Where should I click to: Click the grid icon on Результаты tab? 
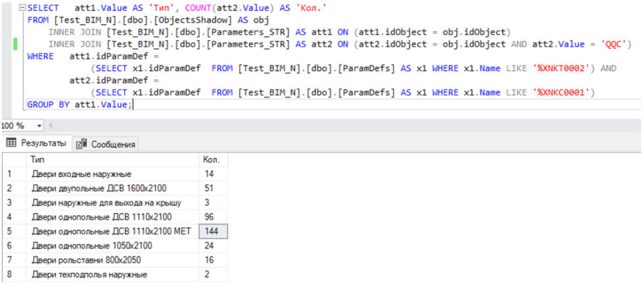tap(10, 143)
